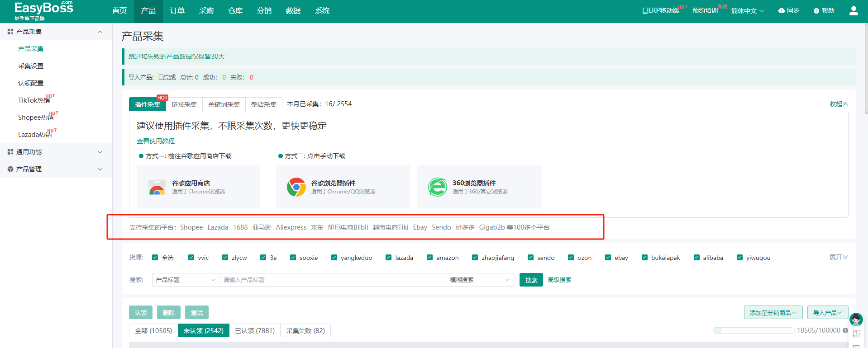Click the product title search input

(333, 280)
